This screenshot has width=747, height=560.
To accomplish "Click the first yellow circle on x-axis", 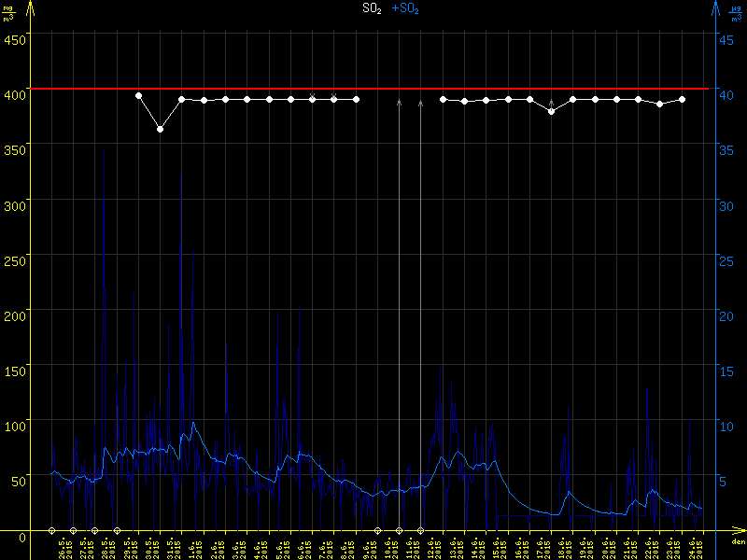I will (51, 530).
